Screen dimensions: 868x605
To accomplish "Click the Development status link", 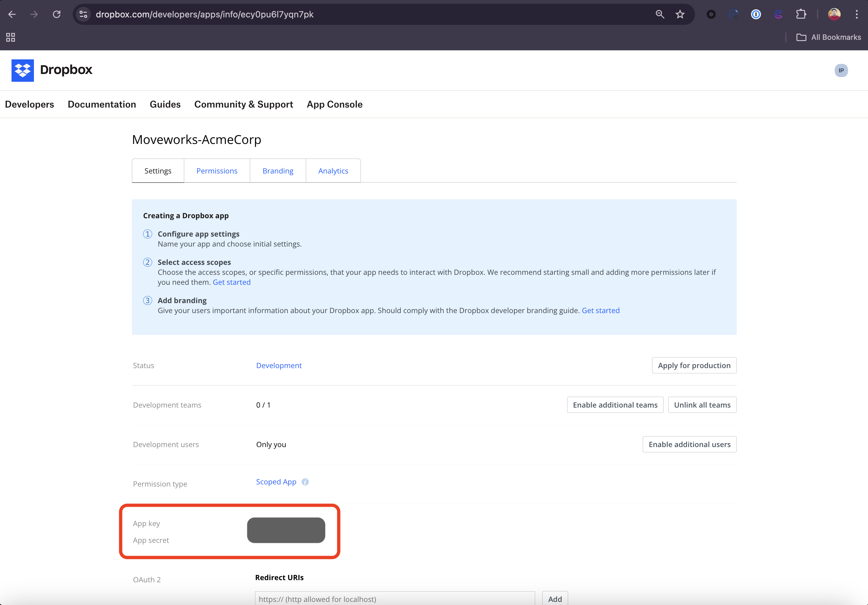I will point(279,365).
